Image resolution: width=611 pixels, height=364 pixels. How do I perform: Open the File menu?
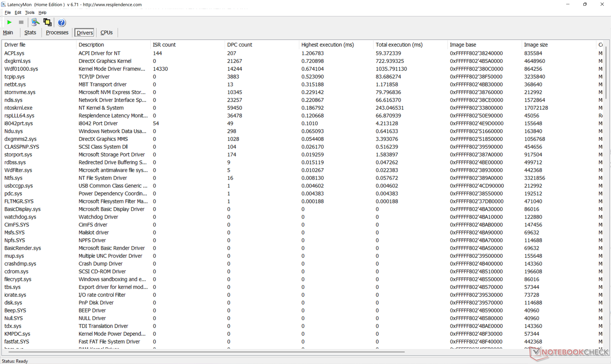8,13
